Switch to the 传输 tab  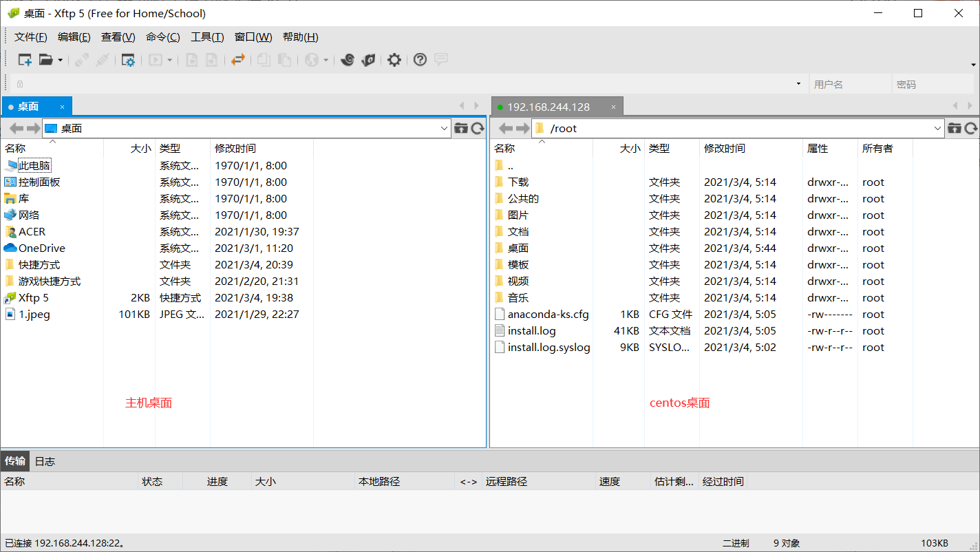(15, 461)
